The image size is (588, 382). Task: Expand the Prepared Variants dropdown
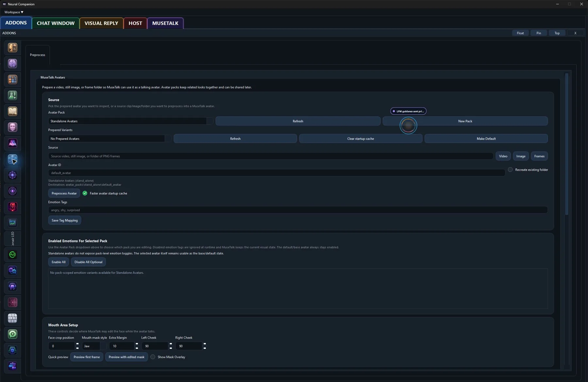(110, 139)
